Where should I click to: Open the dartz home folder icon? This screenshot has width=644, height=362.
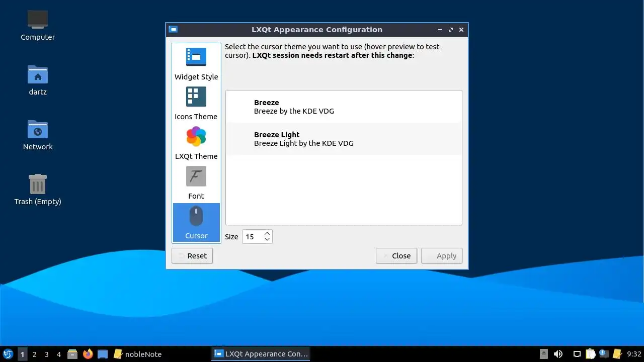tap(38, 80)
